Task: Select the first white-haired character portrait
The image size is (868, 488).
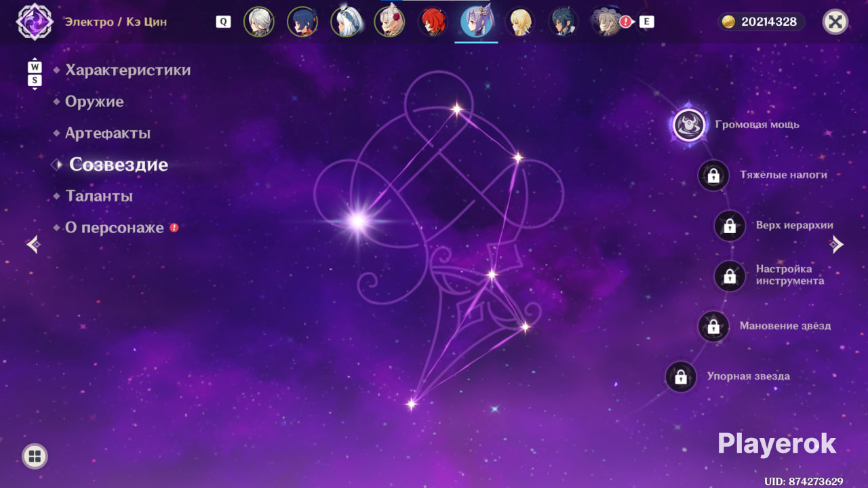Action: click(259, 22)
